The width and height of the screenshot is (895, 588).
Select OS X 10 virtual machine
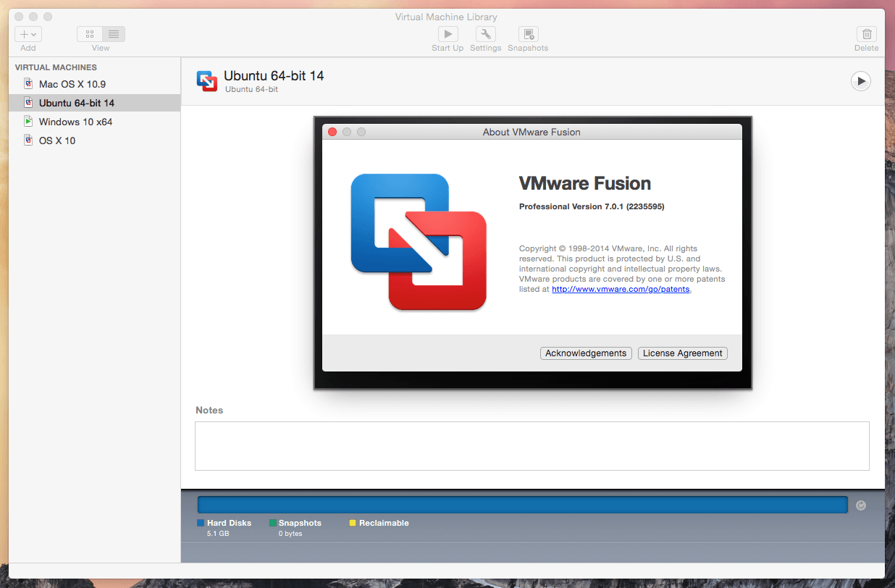pos(95,140)
